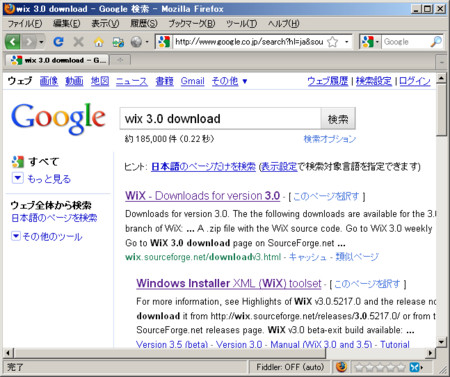Open the 表示設定 link in the hint

278,166
